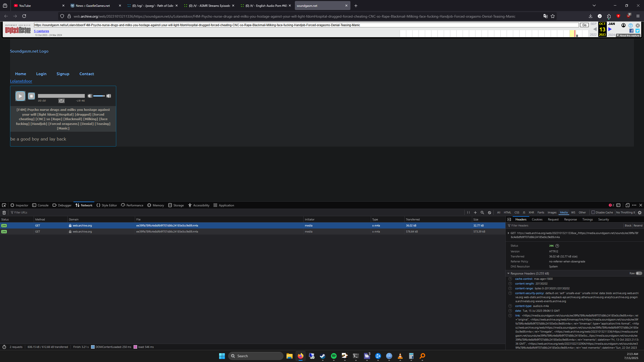Open the Network settings gear
644x362 pixels.
click(x=640, y=213)
